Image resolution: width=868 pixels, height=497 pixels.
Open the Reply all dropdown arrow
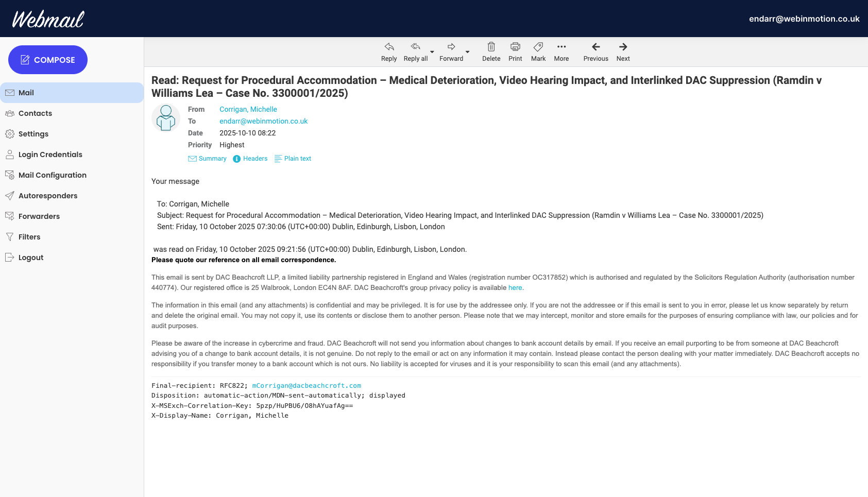pos(432,53)
